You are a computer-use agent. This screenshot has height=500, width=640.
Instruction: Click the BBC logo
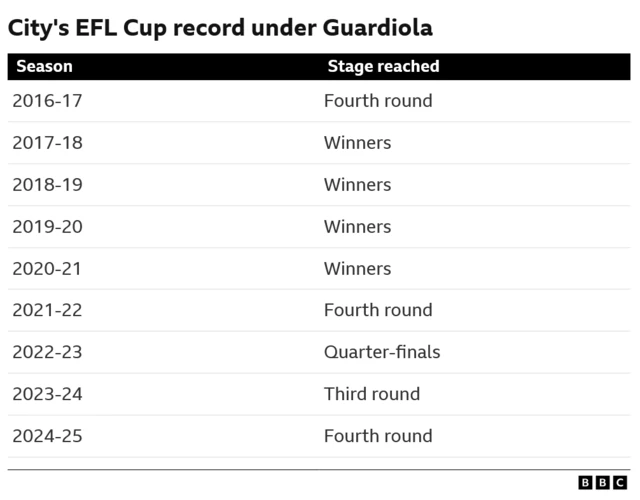tap(603, 483)
